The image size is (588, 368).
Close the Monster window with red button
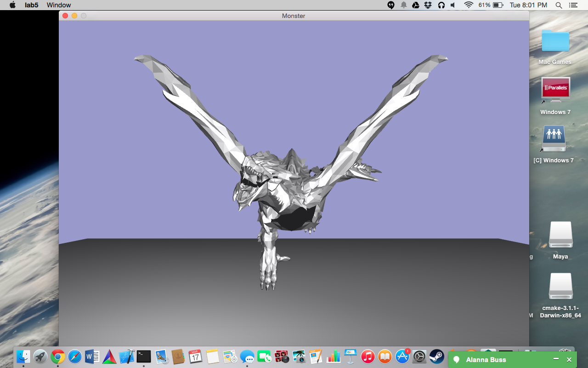click(x=65, y=16)
